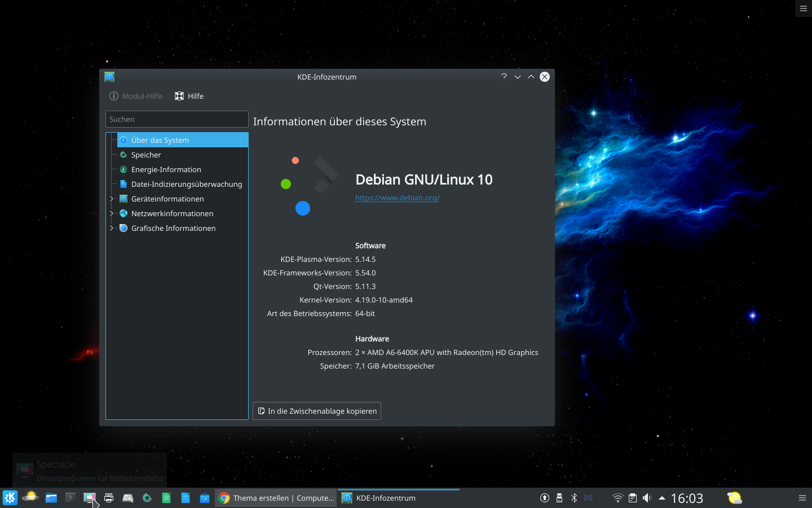Click the Kernel-Version value 4.19.0-10-amd64

coord(384,300)
